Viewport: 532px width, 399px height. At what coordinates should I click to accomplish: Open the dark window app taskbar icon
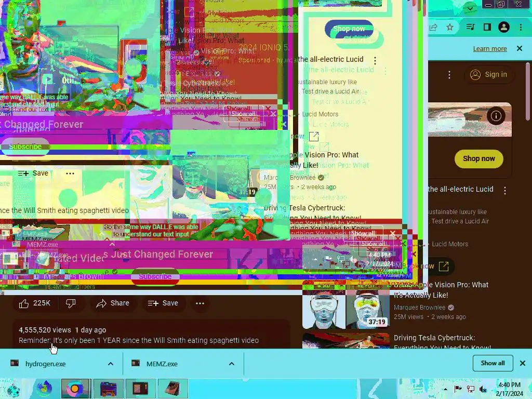140,389
